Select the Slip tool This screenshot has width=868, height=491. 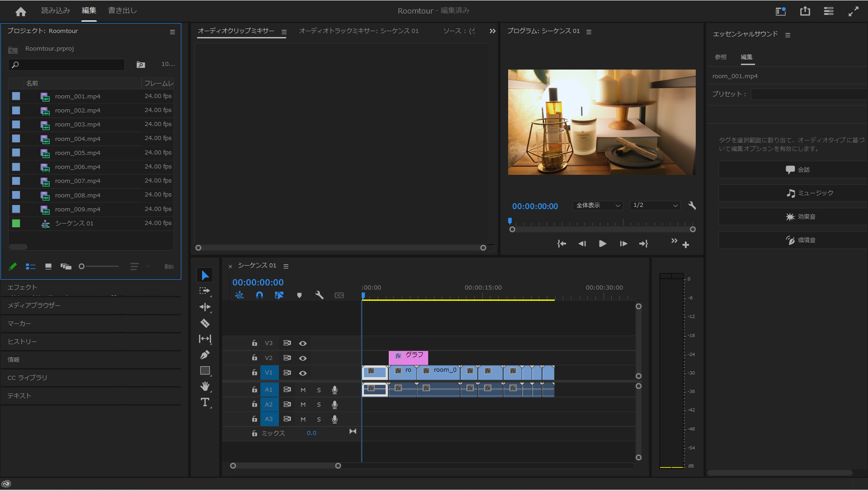(x=205, y=339)
